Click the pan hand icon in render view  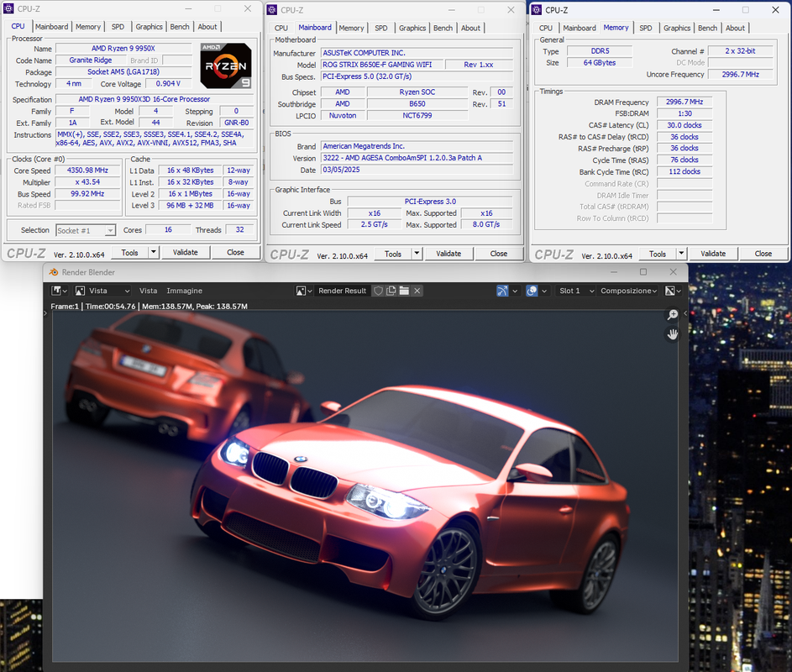tap(672, 334)
